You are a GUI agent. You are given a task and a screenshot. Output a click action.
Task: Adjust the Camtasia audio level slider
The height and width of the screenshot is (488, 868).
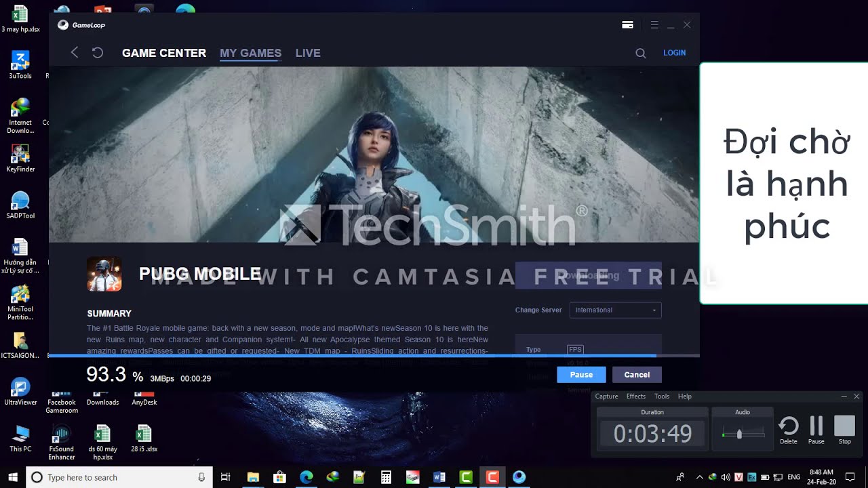[739, 434]
